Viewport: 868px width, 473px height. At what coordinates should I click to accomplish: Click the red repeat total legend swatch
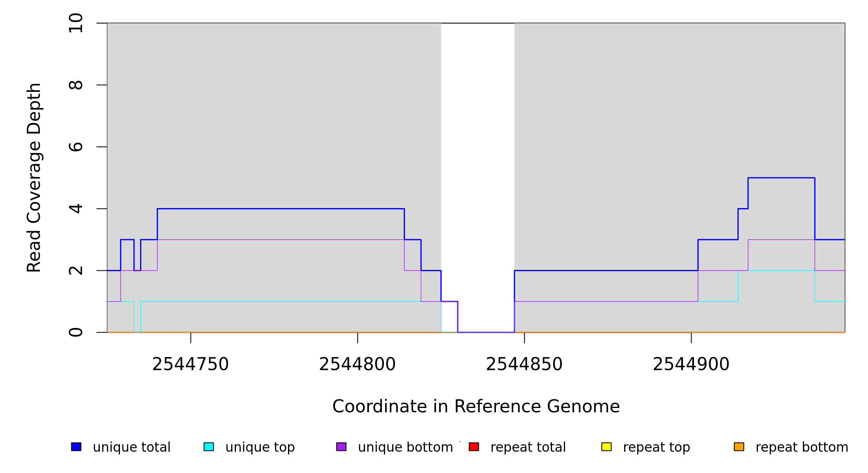(x=474, y=447)
